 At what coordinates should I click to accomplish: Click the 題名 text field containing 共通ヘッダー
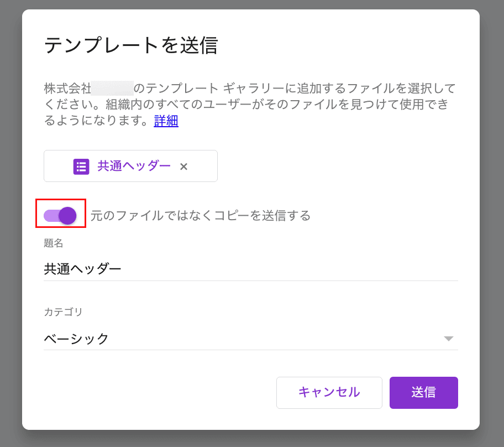point(250,269)
